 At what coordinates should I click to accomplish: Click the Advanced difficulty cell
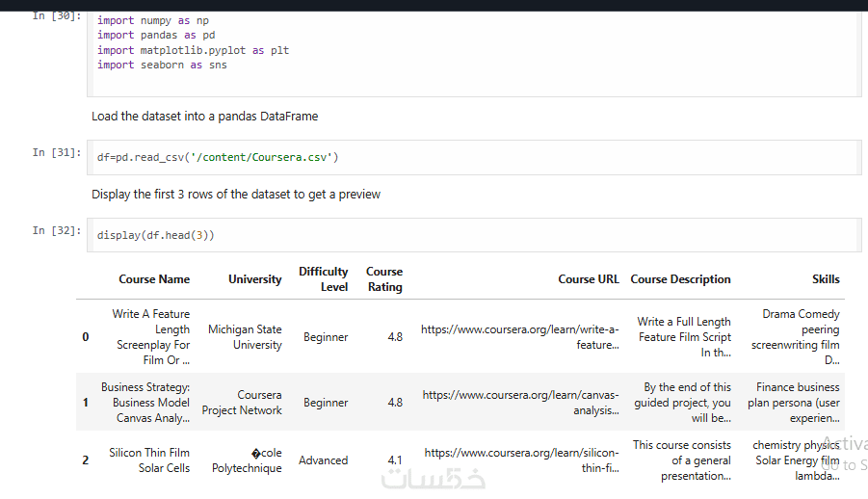pos(324,460)
